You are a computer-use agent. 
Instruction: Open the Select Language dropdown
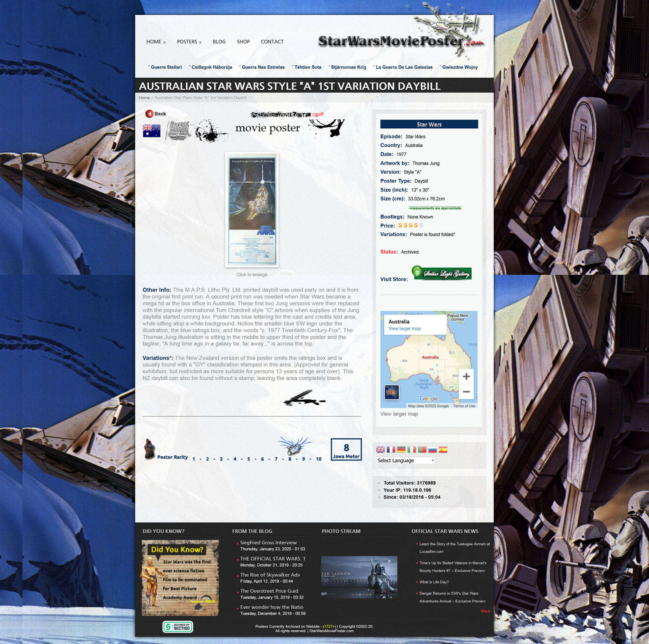point(405,460)
